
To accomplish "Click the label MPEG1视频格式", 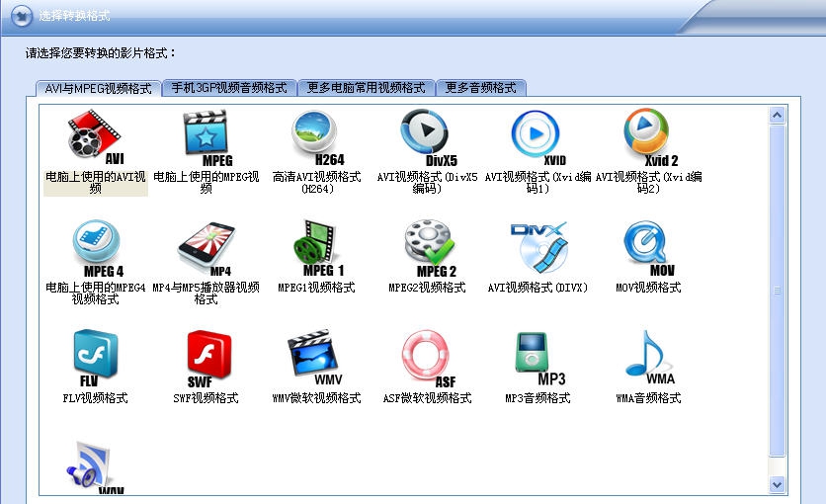I will [x=316, y=287].
